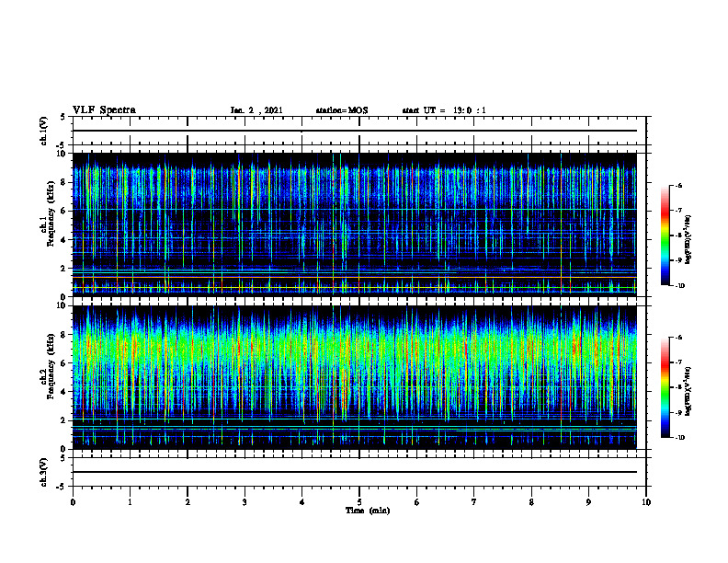Click the "8" tick on ch.1 frequency axis

(x=64, y=182)
